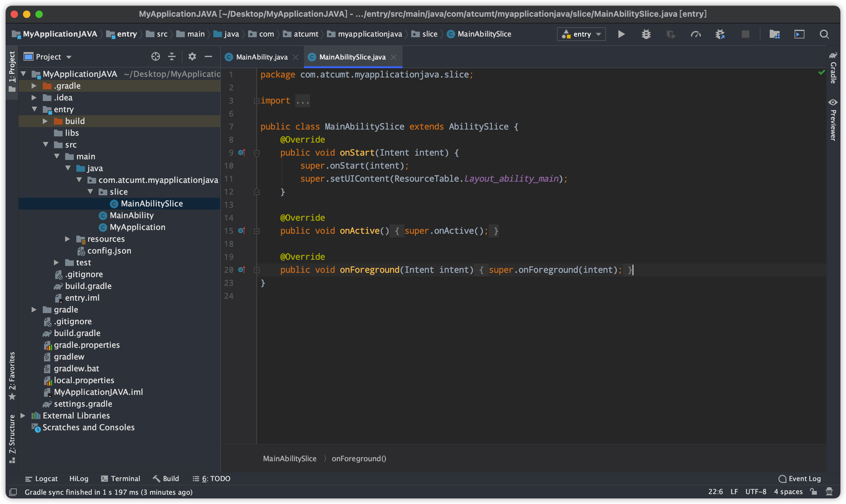Toggle the 2: Favorites side panel
The width and height of the screenshot is (846, 504).
click(12, 376)
